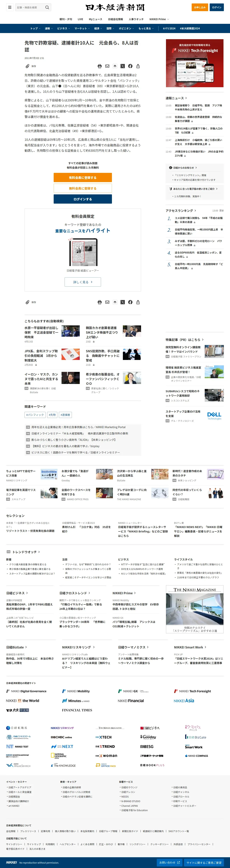The height and width of the screenshot is (868, 230).
Task: Click the top upload/share icon
Action: 138,66
